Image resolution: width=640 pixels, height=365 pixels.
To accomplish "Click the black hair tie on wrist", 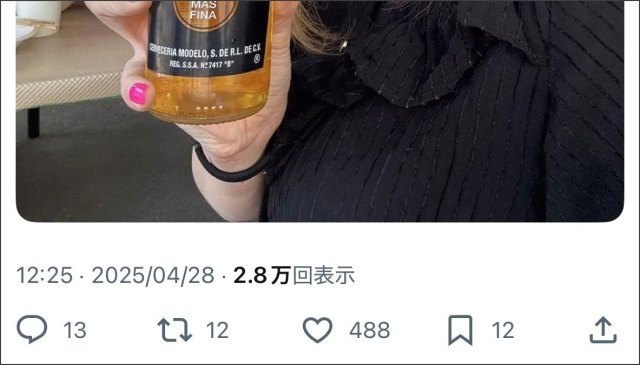I will (x=229, y=165).
